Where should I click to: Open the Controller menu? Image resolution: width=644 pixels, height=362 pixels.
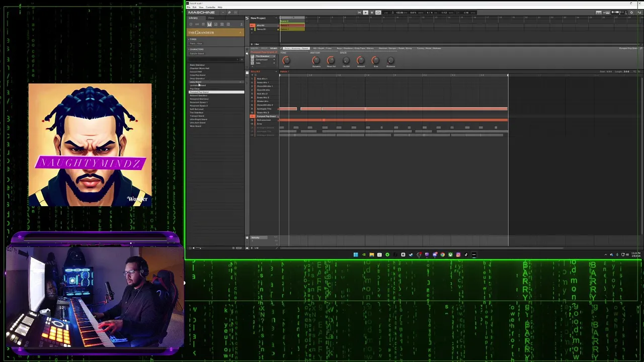click(x=210, y=7)
